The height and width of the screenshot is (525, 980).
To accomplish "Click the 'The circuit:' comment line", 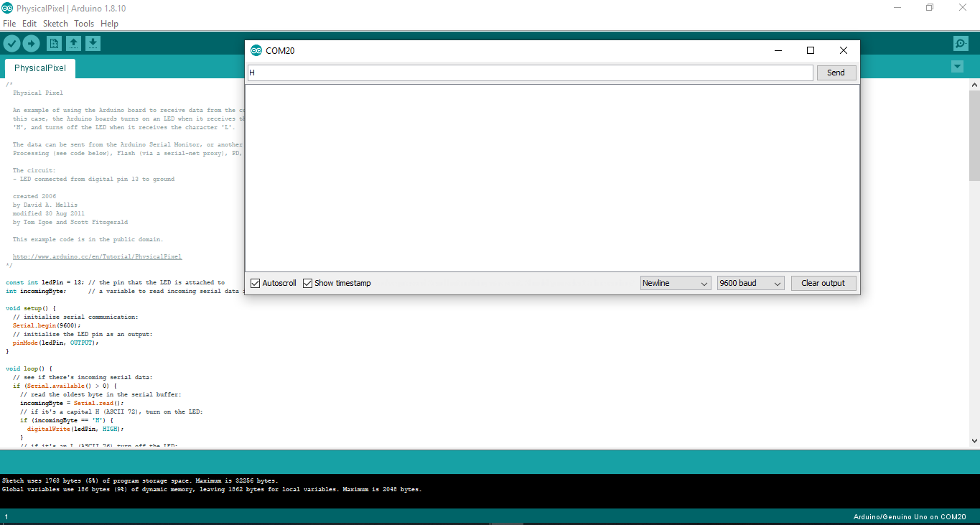I will click(x=34, y=170).
